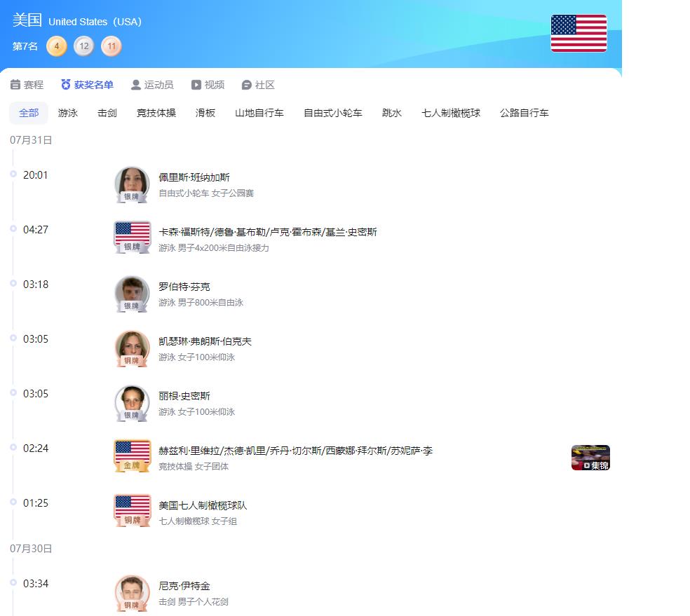
Task: Open 尼克·伊特金 athlete avatar
Action: click(132, 593)
